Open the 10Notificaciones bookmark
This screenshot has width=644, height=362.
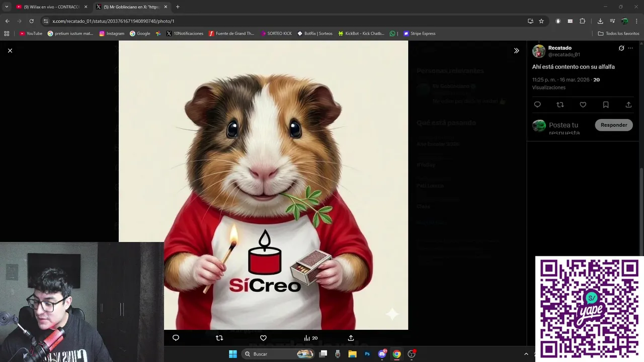coord(185,34)
